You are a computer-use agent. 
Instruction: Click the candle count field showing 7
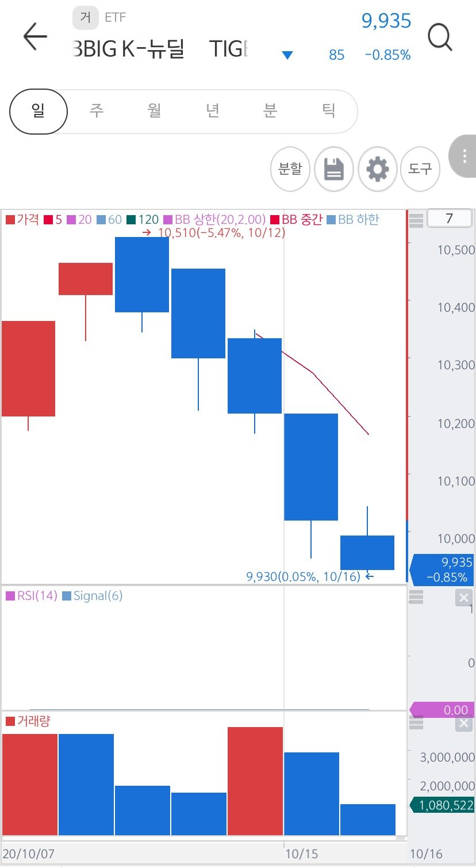450,219
